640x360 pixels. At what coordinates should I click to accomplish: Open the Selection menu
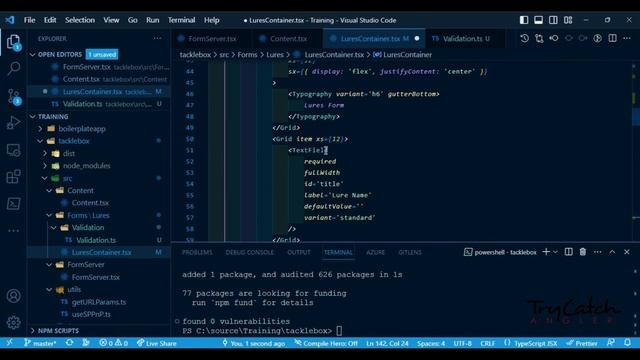pyautogui.click(x=80, y=20)
